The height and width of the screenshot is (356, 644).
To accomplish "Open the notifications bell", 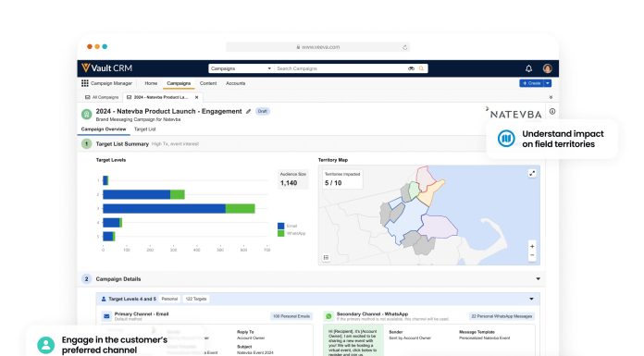I will [x=528, y=68].
